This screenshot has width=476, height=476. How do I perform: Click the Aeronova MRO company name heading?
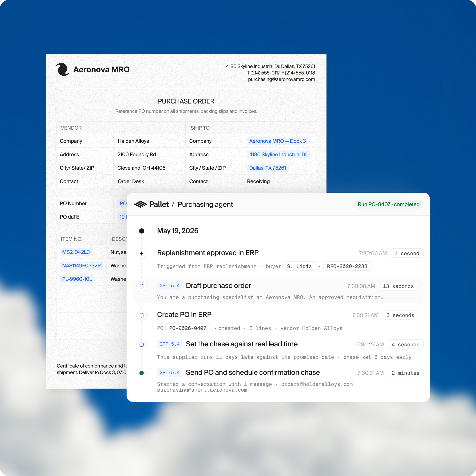(x=101, y=70)
